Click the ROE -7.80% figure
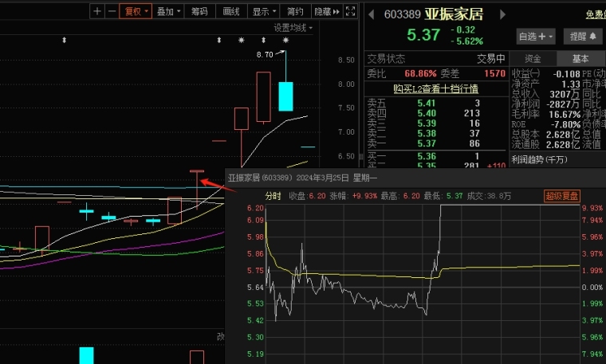The image size is (606, 364). point(566,125)
